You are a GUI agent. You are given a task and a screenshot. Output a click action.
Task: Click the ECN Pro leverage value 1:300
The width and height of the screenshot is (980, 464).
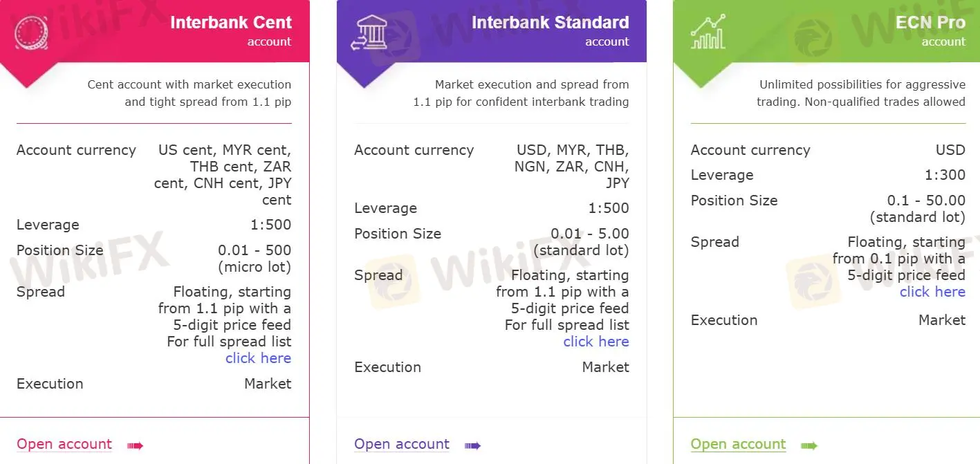pyautogui.click(x=945, y=175)
